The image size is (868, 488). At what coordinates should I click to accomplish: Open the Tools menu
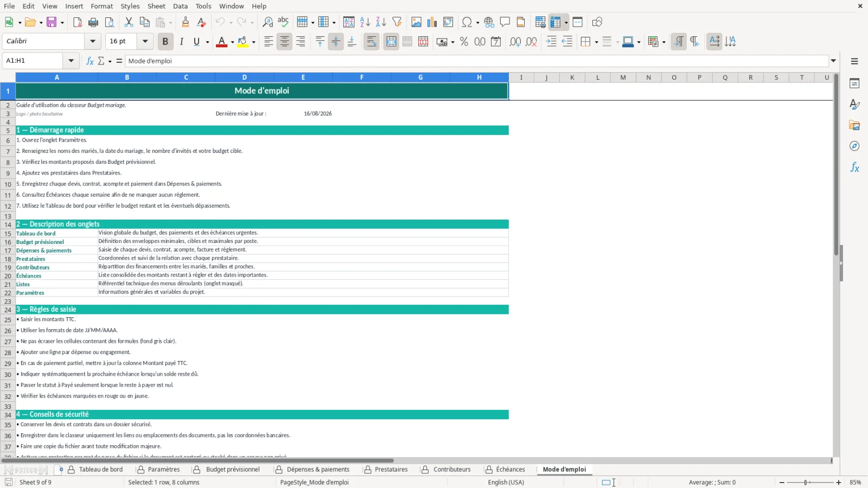click(x=203, y=6)
